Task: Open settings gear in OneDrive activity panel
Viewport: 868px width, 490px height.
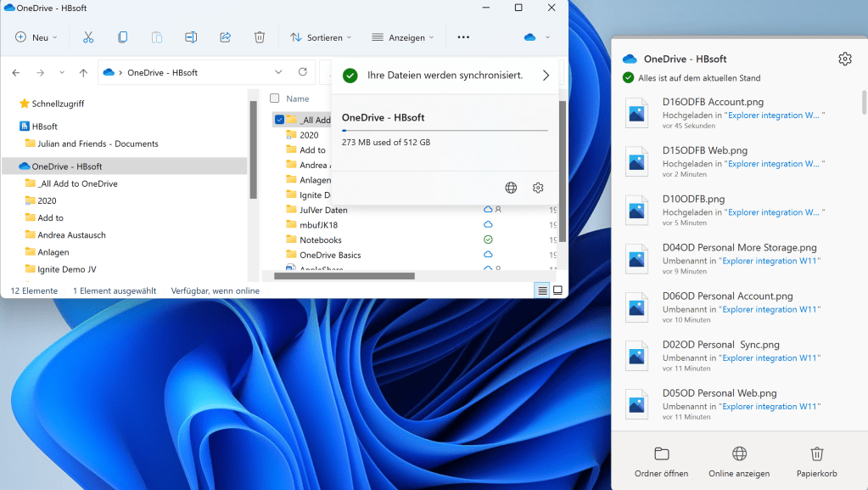Action: coord(844,59)
